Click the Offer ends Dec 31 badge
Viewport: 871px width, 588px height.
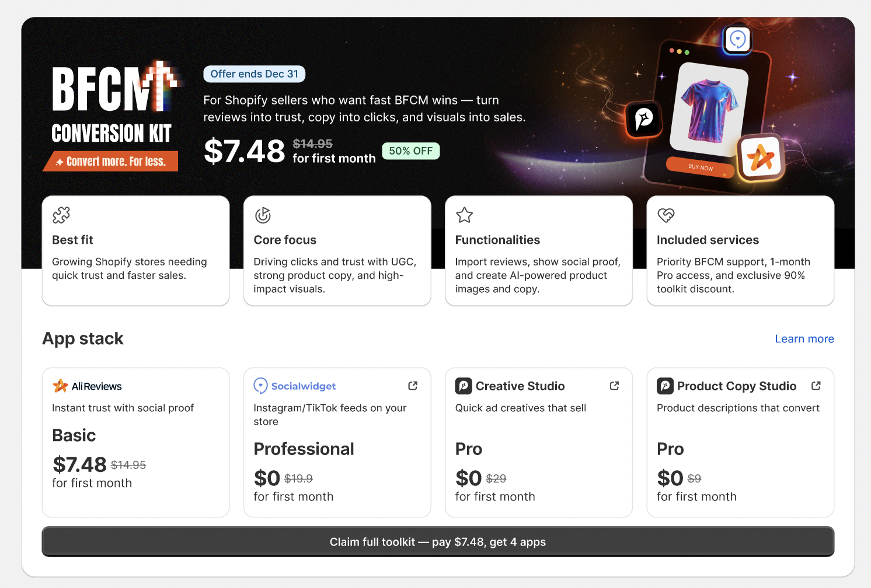click(254, 74)
